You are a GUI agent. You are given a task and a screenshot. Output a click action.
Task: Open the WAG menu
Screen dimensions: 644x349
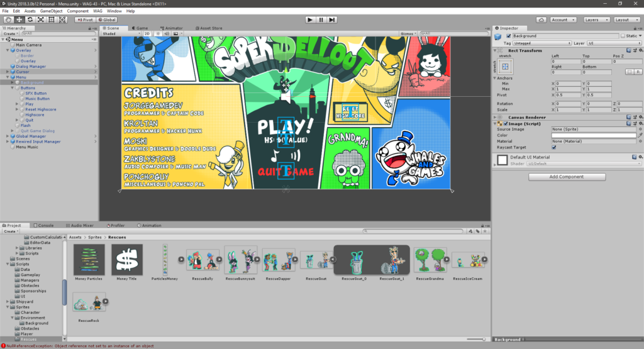[97, 11]
